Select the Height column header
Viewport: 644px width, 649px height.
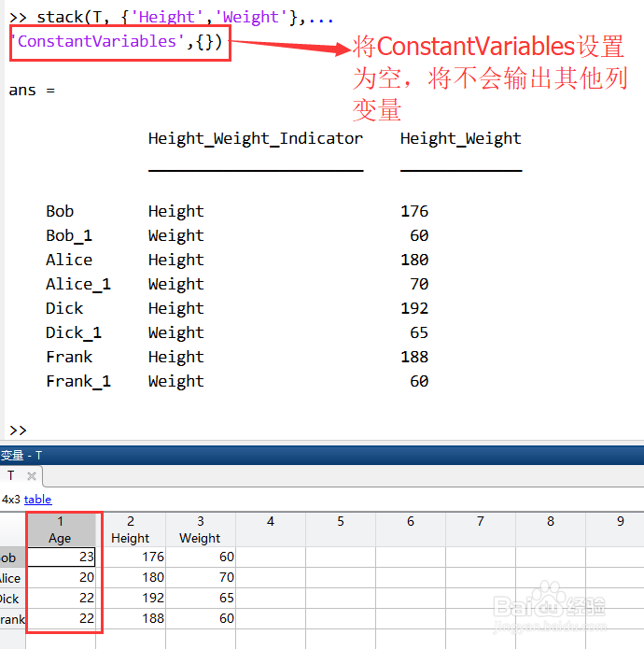131,529
